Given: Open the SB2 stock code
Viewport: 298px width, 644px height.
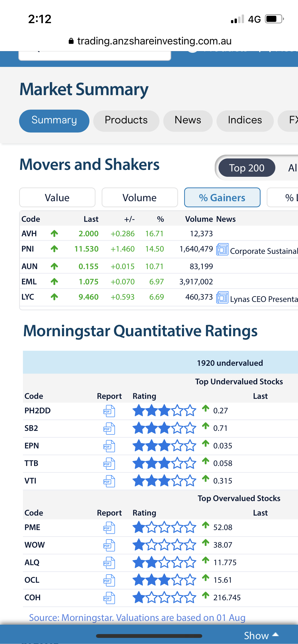Looking at the screenshot, I should [31, 428].
